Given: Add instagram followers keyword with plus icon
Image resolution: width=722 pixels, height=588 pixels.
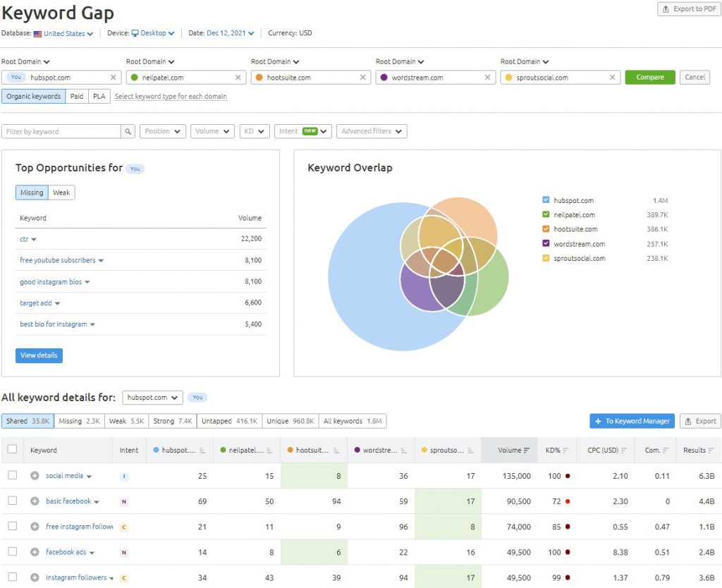Looking at the screenshot, I should (x=35, y=577).
